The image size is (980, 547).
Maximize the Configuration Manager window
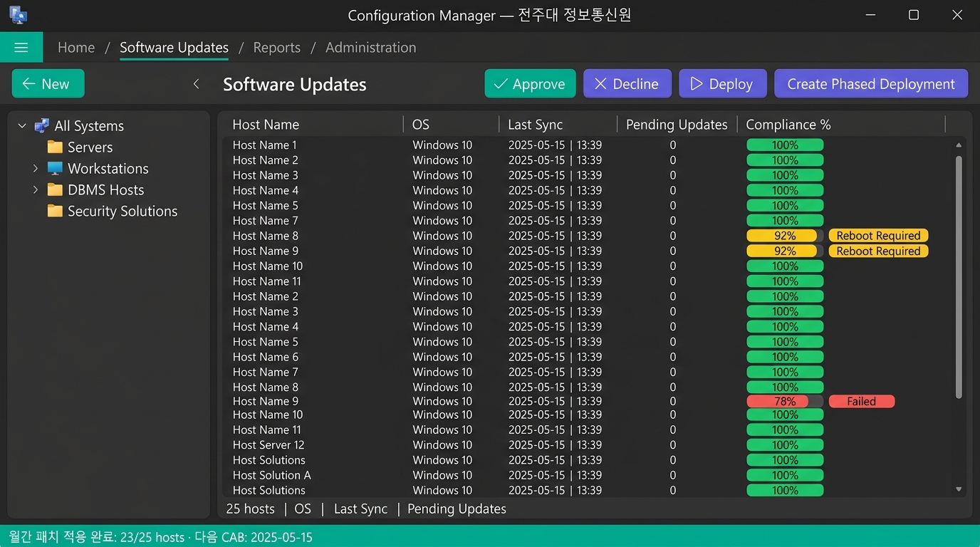coord(914,15)
